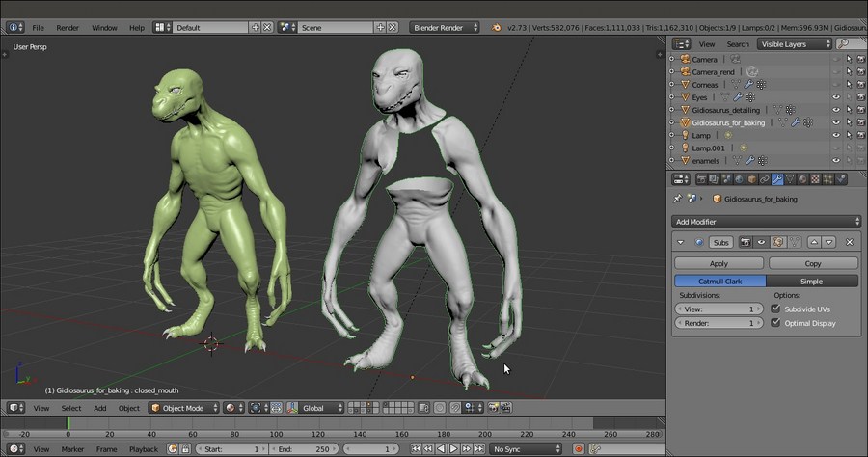Open the scene browse icon
This screenshot has width=868, height=457.
pyautogui.click(x=286, y=27)
